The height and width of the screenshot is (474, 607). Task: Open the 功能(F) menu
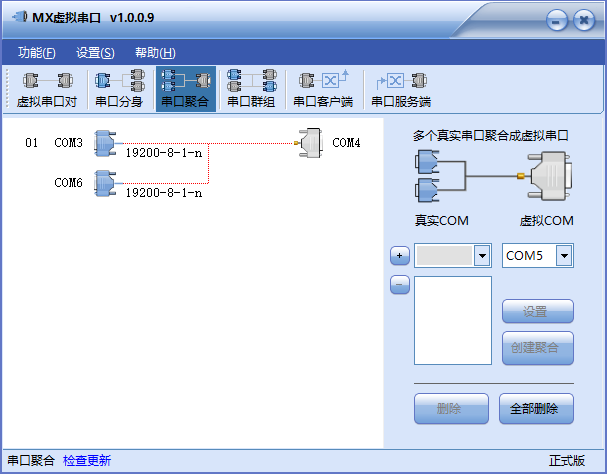coord(37,53)
